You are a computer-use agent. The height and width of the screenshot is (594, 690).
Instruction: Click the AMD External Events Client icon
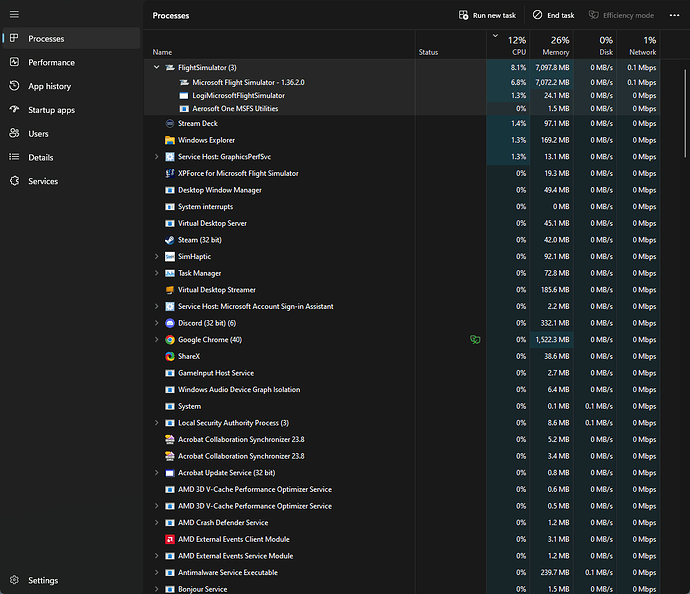click(169, 539)
